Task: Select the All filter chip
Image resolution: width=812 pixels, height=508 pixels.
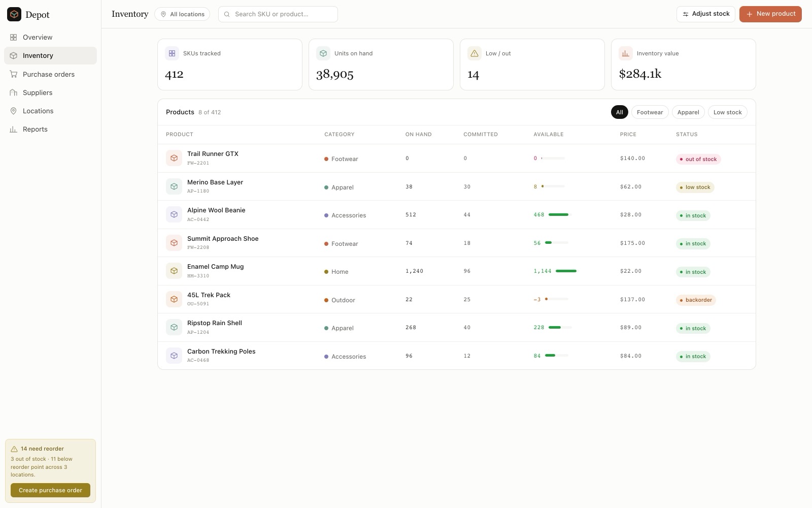Action: pyautogui.click(x=619, y=112)
